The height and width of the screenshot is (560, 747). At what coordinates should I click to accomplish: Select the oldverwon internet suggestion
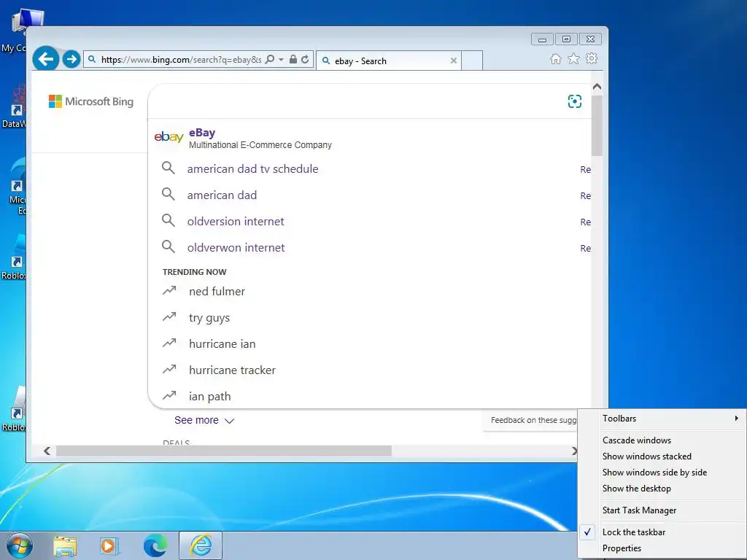tap(370, 248)
